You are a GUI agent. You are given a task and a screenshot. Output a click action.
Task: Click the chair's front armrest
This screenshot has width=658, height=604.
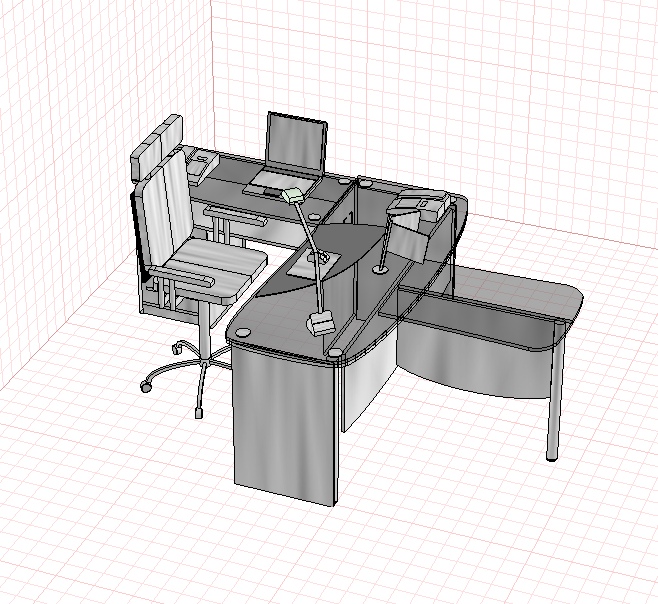tap(182, 277)
